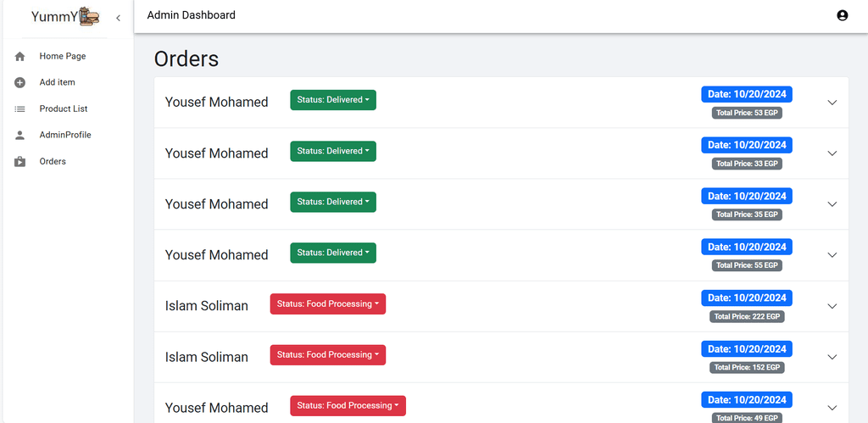Open the Food Processing status of the 49 EGP order

348,406
